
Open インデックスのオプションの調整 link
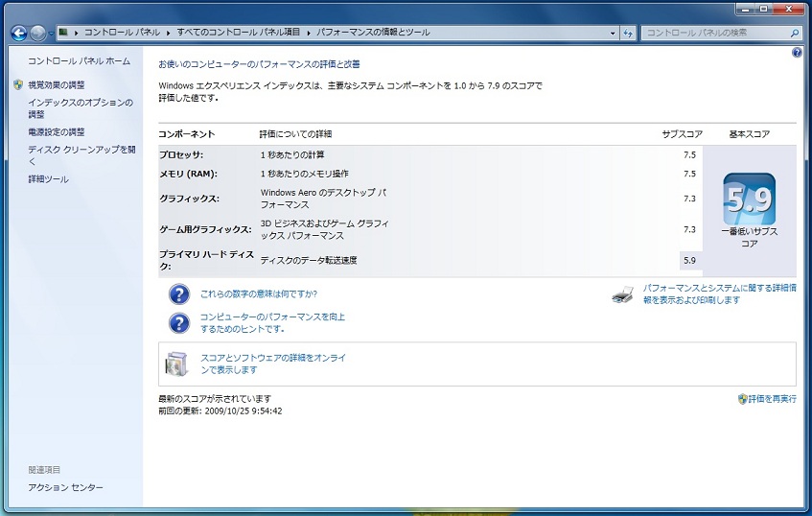coord(81,108)
